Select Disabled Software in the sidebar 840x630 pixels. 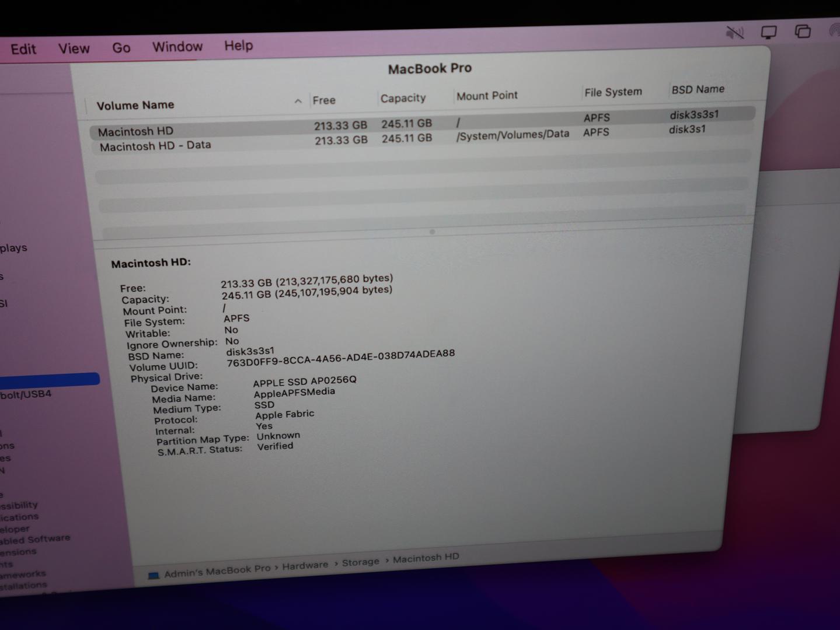click(x=35, y=540)
